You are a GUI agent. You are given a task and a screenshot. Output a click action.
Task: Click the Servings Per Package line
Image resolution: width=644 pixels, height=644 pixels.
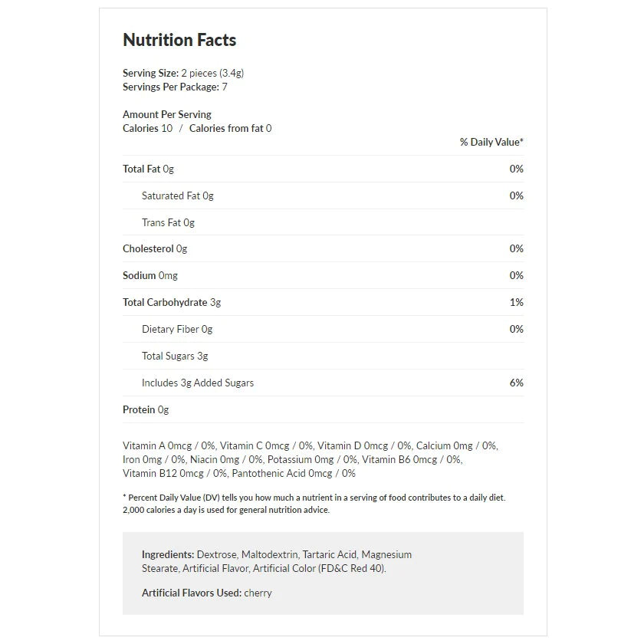point(175,87)
